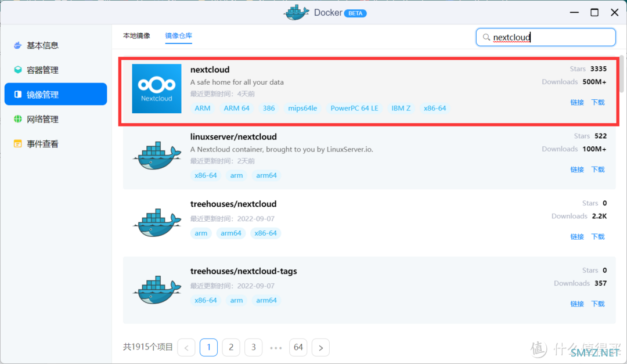Screen dimensions: 627x364
Task: Click the nextcloud image title
Action: click(x=210, y=70)
